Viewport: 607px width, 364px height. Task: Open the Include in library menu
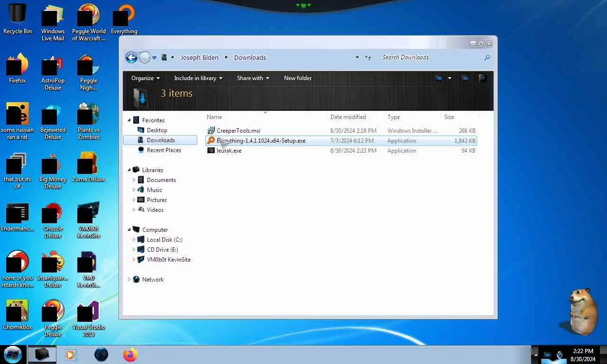(198, 78)
